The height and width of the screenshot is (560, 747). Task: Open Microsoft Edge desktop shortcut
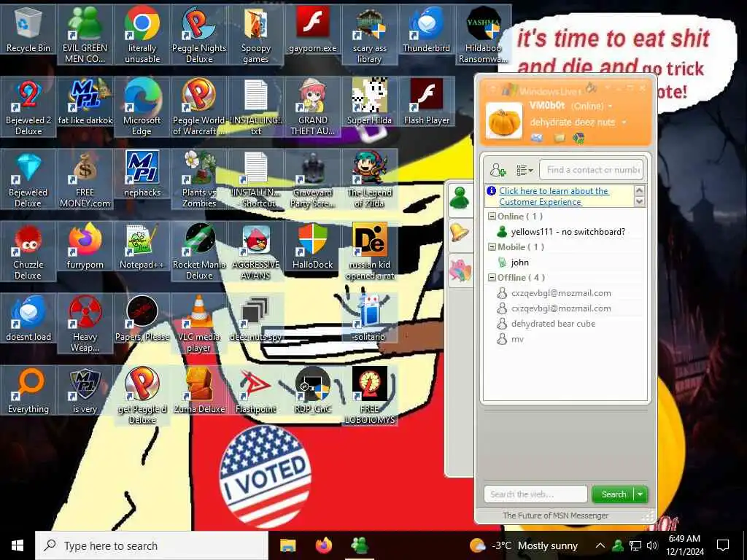142,107
